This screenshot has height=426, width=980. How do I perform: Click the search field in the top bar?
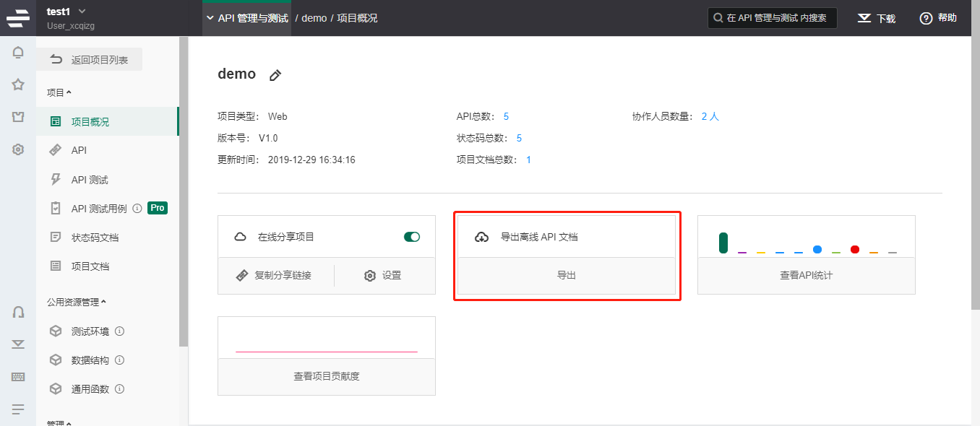pyautogui.click(x=772, y=17)
